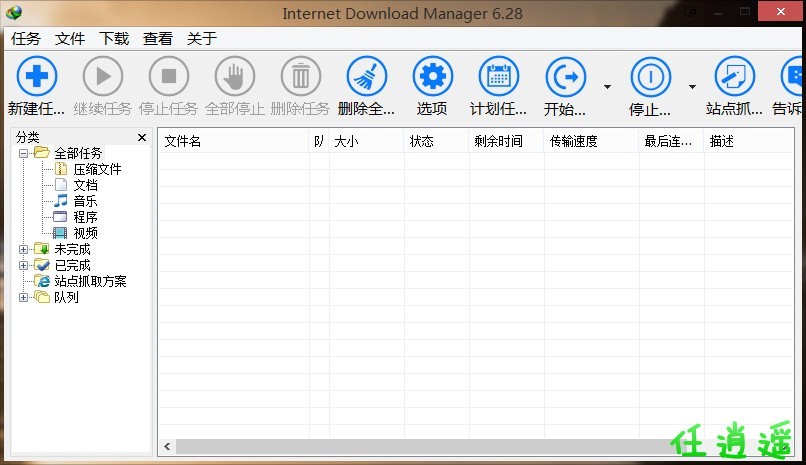Select 压缩文件 category
Screen dimensions: 806x465
pyautogui.click(x=97, y=169)
